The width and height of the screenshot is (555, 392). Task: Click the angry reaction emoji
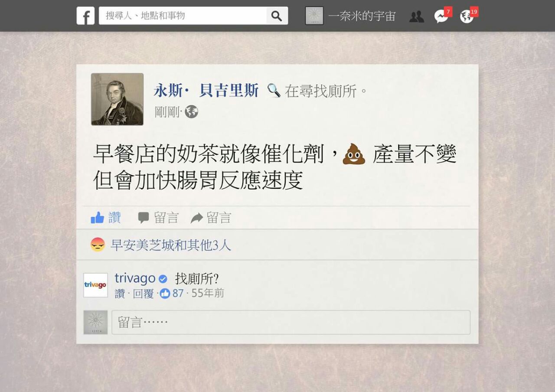98,245
